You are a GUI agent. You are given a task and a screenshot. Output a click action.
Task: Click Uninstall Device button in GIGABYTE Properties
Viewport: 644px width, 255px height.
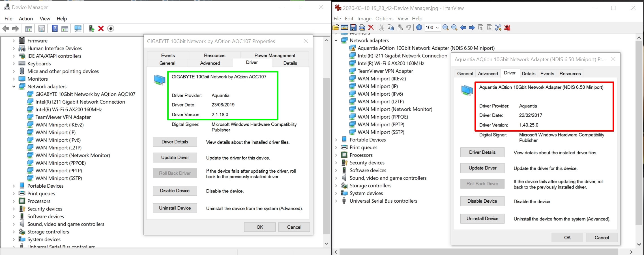click(175, 208)
